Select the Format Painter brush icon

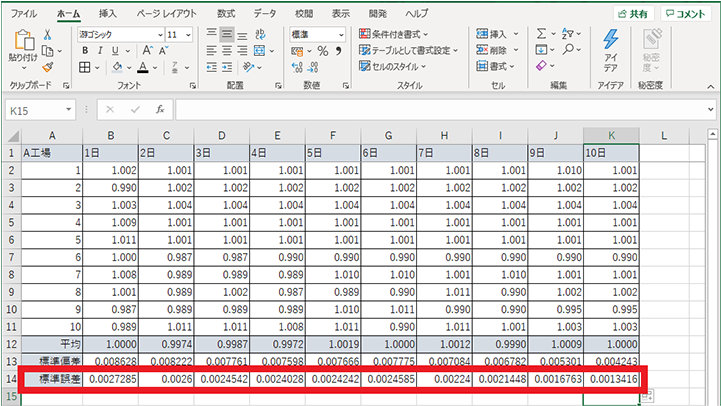pos(47,67)
